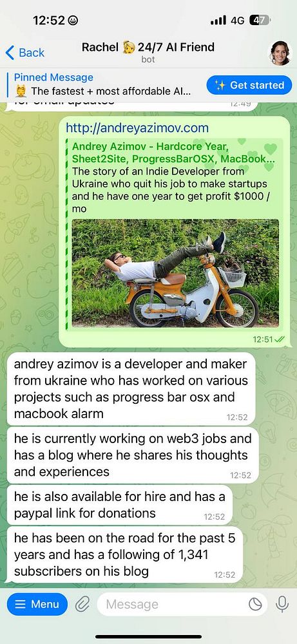Tap the message about web3 jobs
Image resolution: width=297 pixels, height=644 pixels.
coord(133,455)
